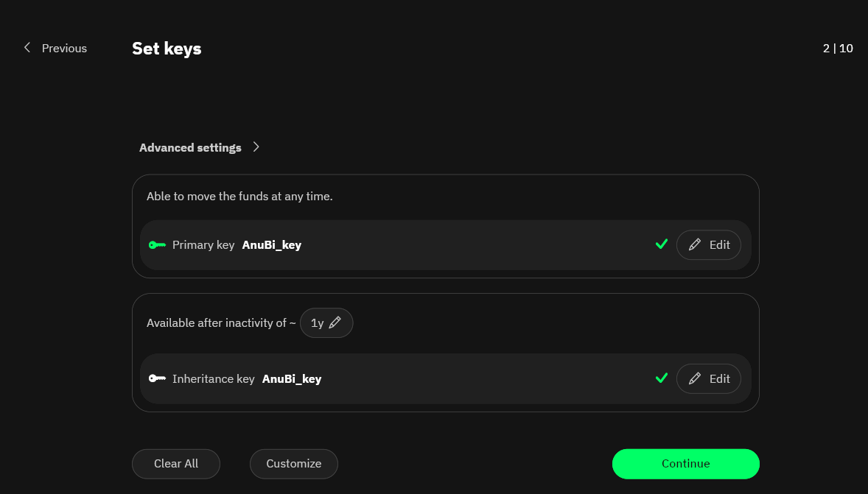Click the Set keys page title
Viewport: 868px width, 494px height.
coord(167,49)
